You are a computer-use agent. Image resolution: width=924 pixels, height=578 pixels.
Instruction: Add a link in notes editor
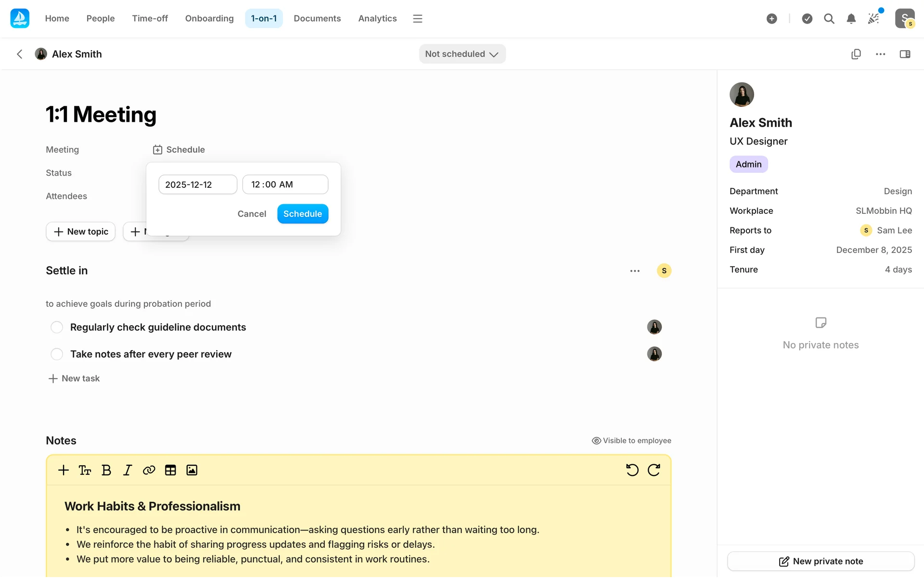click(x=149, y=470)
